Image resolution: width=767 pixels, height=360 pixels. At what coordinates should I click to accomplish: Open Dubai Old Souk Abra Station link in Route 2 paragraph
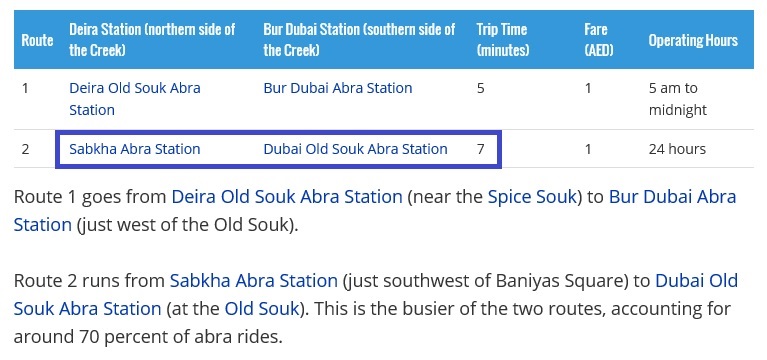pos(376,294)
